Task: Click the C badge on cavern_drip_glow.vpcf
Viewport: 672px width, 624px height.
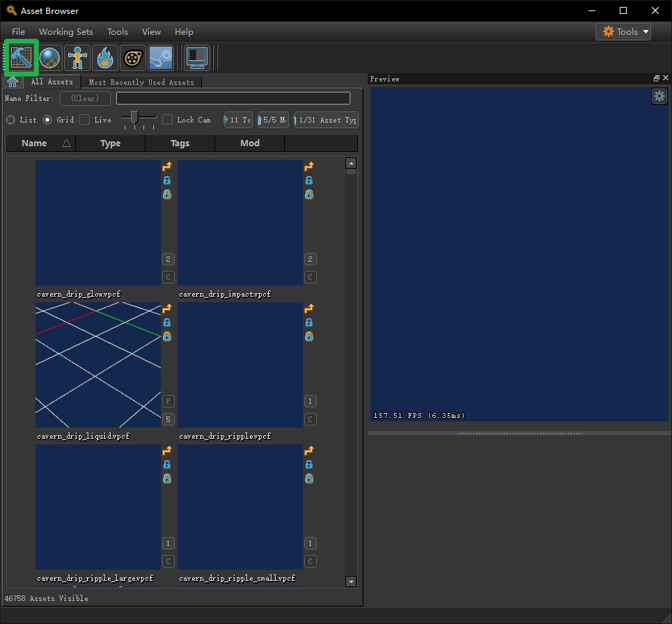Action: [168, 277]
